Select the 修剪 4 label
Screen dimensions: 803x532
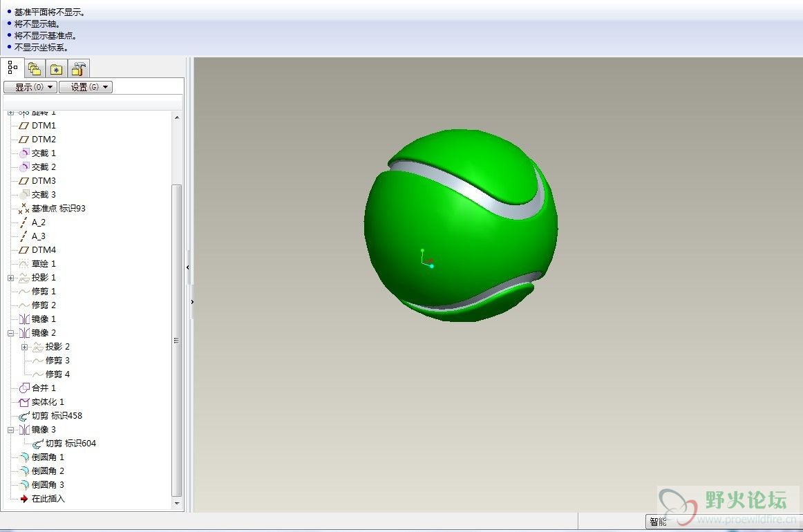57,374
